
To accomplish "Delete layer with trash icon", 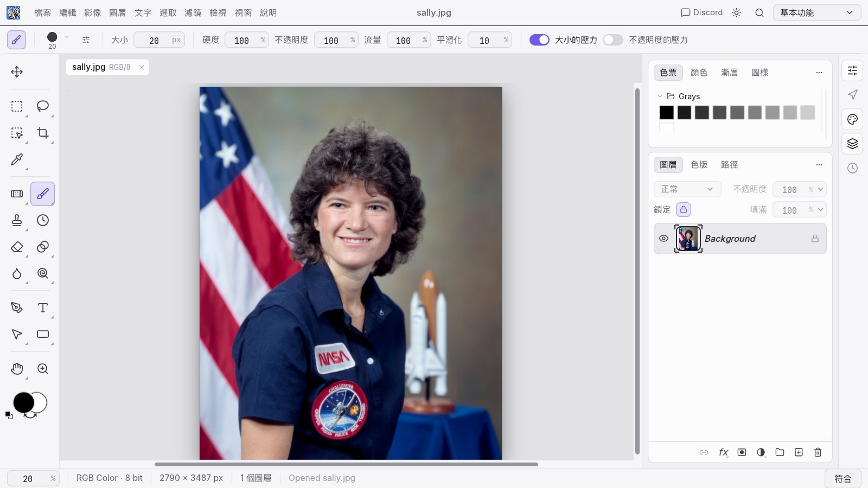I will tap(818, 452).
